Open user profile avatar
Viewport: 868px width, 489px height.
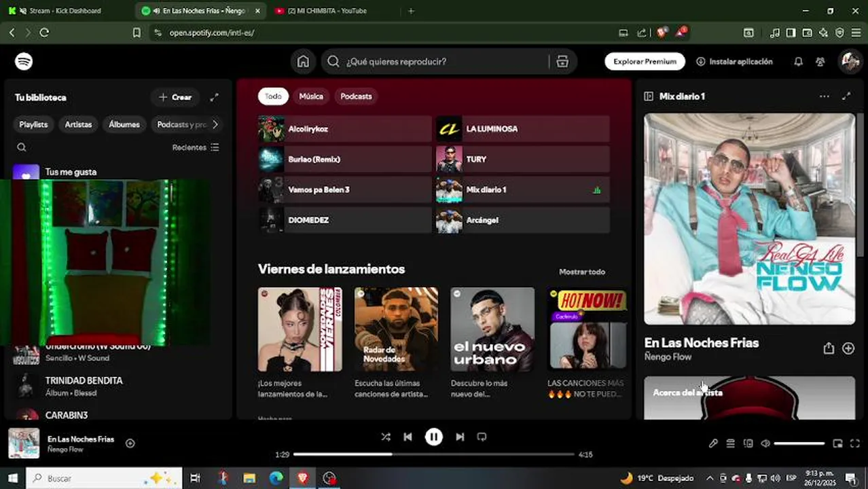[850, 62]
